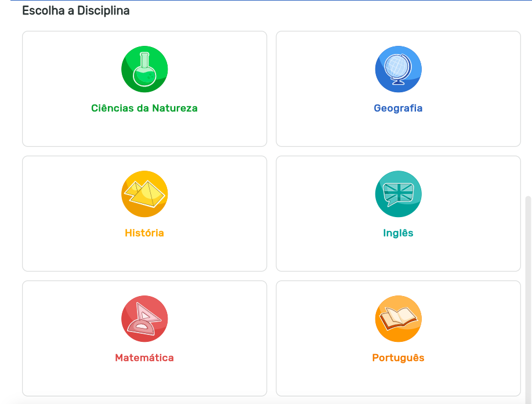Image resolution: width=532 pixels, height=404 pixels.
Task: Open the yellow pyramids História icon
Action: pyautogui.click(x=144, y=194)
